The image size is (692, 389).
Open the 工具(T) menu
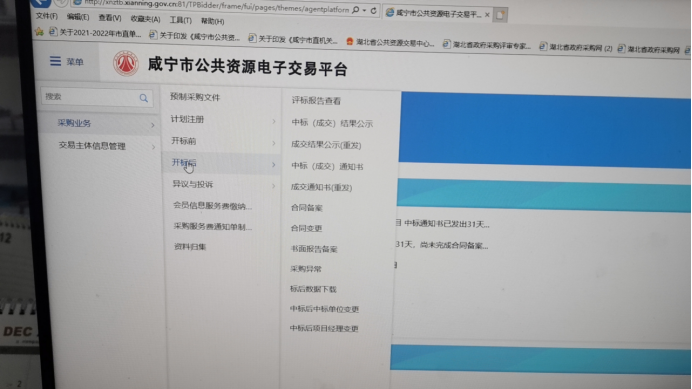pyautogui.click(x=181, y=20)
